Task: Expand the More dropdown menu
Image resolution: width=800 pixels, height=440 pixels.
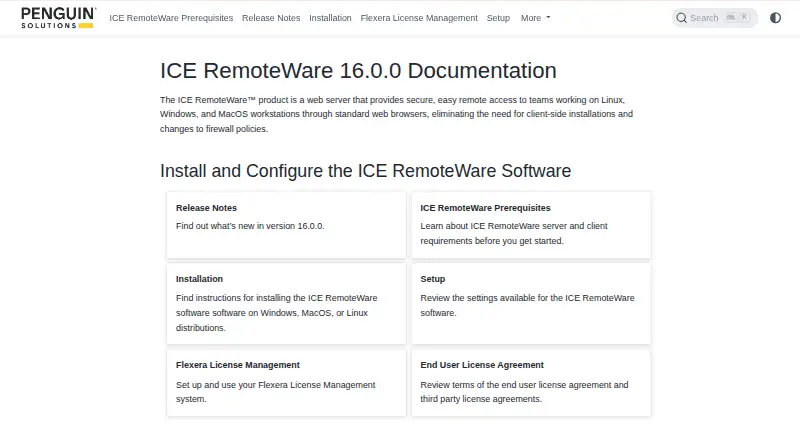Action: click(x=535, y=18)
